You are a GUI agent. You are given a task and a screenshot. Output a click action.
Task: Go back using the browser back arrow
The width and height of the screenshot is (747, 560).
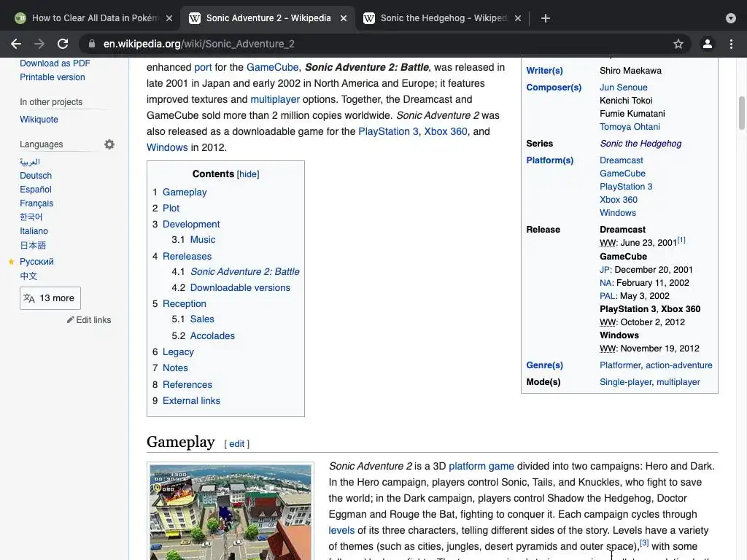(x=16, y=44)
